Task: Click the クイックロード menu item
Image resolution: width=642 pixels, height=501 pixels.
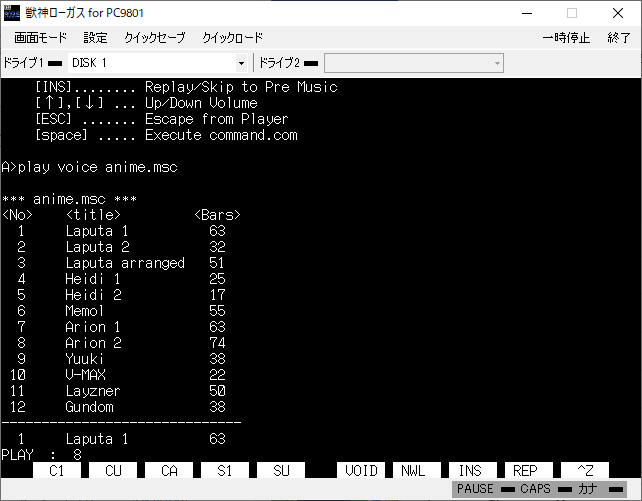Action: (233, 38)
